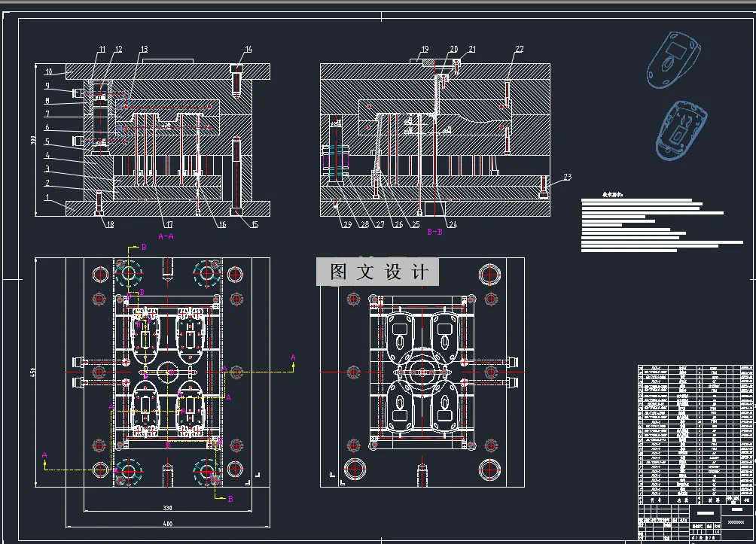The height and width of the screenshot is (544, 756).
Task: Click the technical requirements text block
Action: [662, 222]
